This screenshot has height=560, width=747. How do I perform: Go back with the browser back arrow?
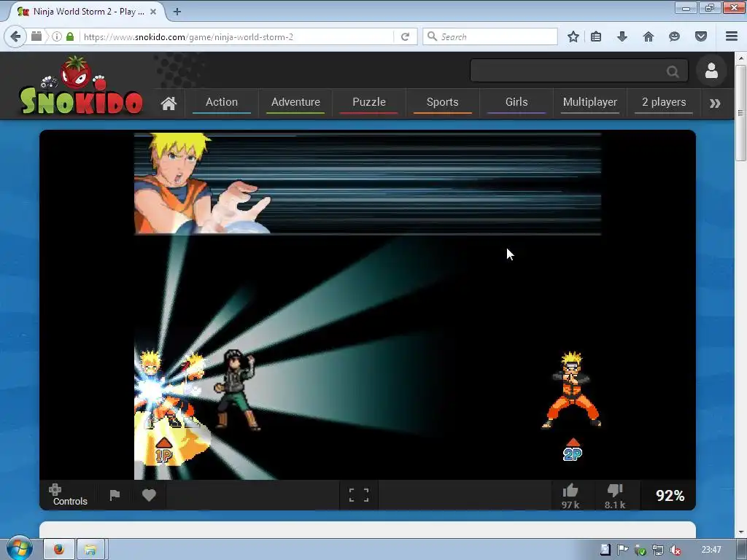tap(15, 36)
